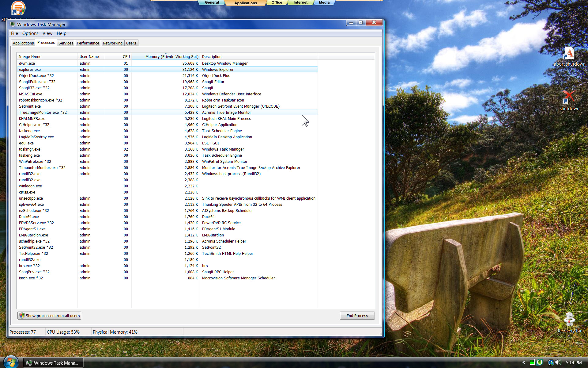Open the Options menu

30,33
